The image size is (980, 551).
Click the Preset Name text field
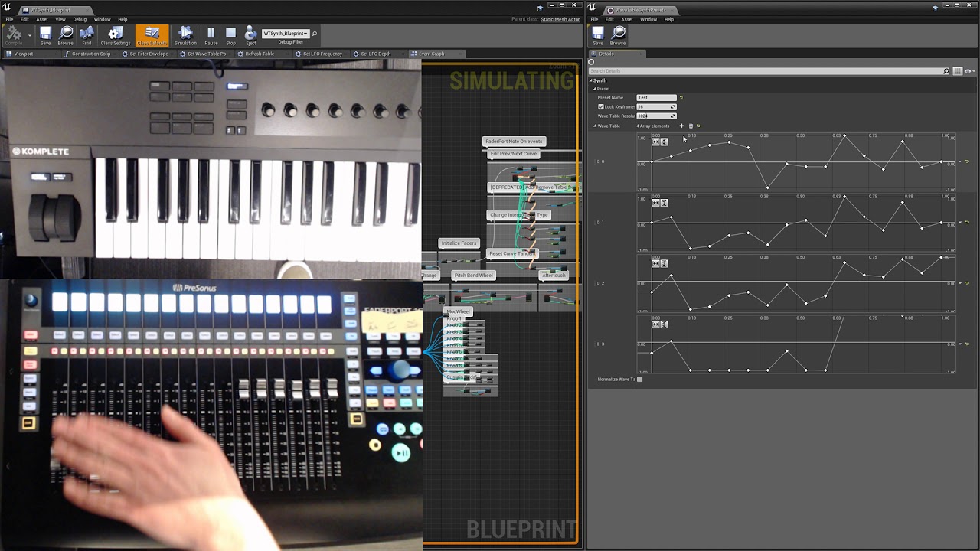coord(656,98)
